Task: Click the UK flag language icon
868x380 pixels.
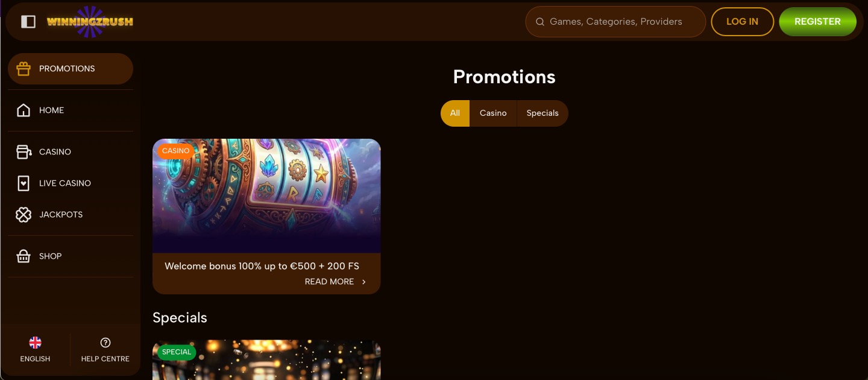Action: click(36, 343)
